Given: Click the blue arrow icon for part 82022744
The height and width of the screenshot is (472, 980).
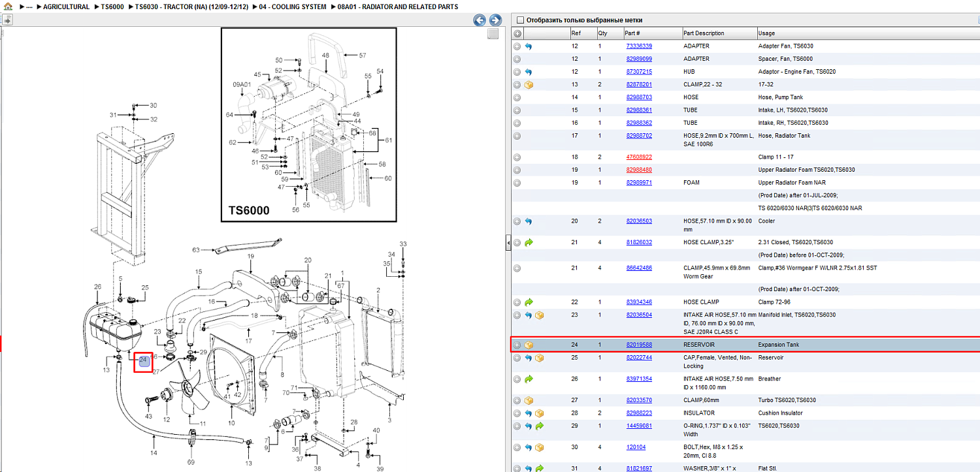Looking at the screenshot, I should 529,358.
